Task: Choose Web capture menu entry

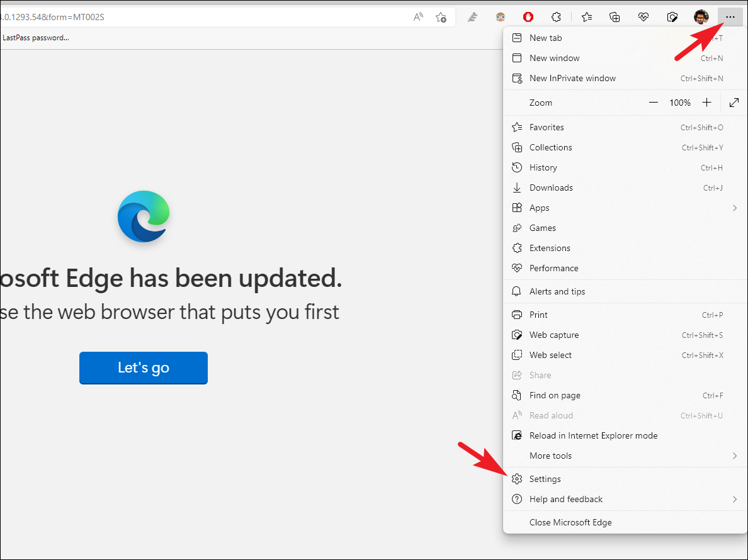Action: tap(625, 335)
